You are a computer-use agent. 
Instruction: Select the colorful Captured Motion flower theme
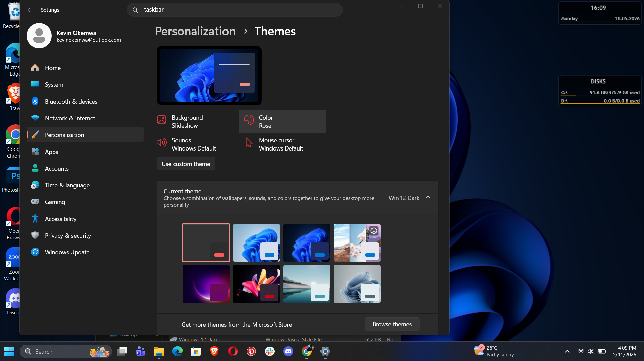pyautogui.click(x=256, y=284)
